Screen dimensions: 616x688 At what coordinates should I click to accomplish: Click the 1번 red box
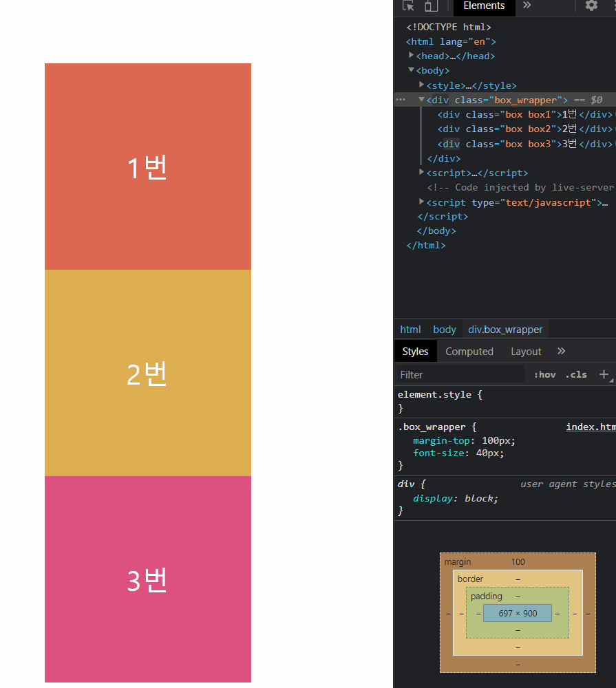pos(148,166)
